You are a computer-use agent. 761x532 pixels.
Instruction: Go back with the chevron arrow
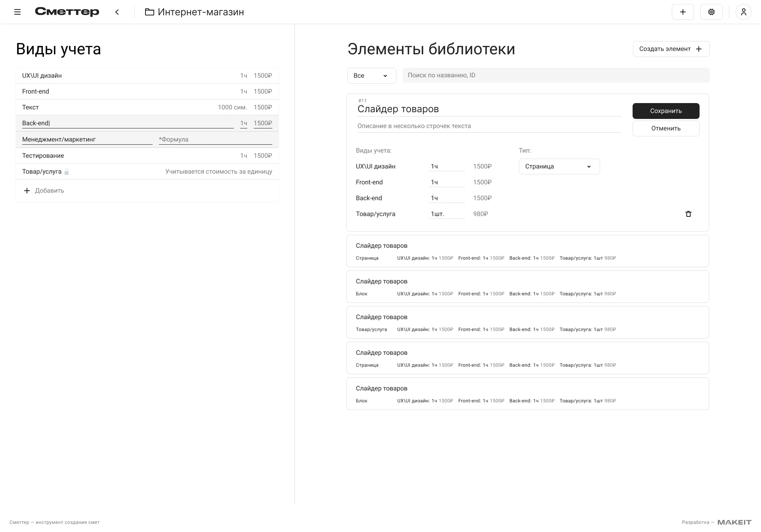[x=117, y=12]
